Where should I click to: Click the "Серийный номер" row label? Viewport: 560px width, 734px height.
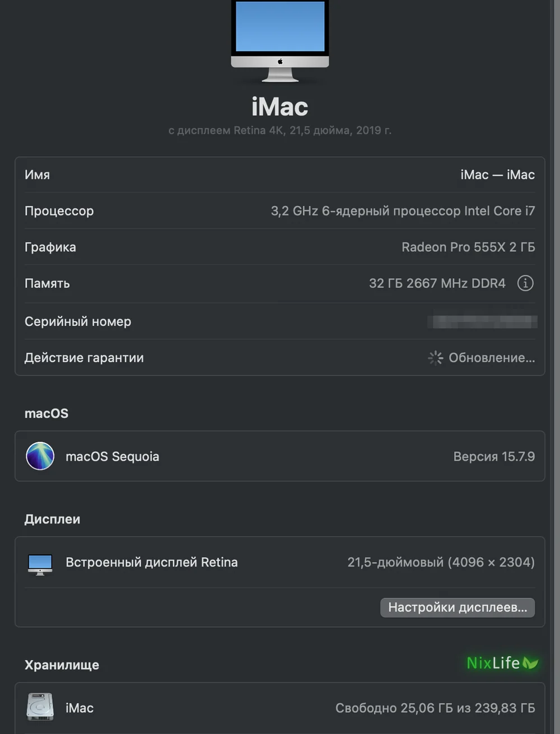pos(78,321)
